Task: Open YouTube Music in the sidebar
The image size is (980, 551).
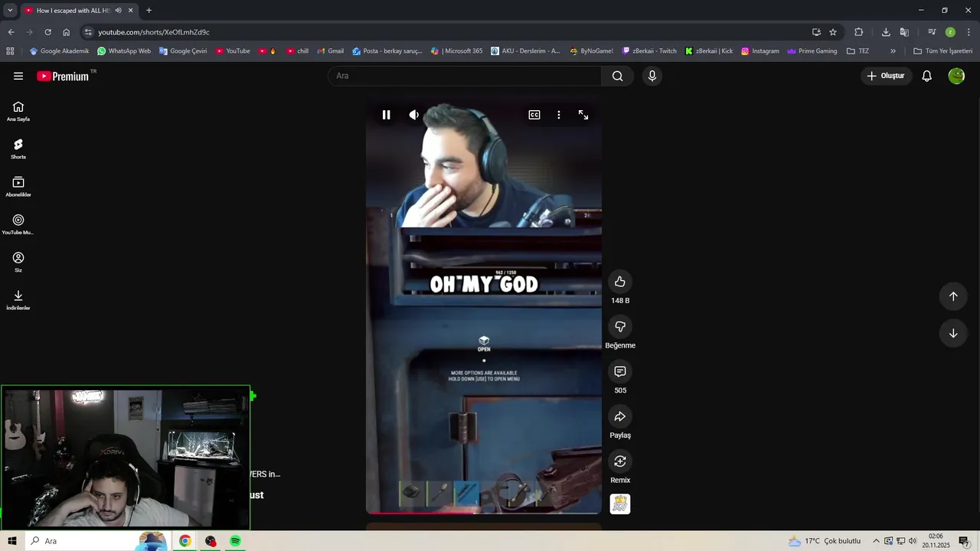Action: [18, 224]
